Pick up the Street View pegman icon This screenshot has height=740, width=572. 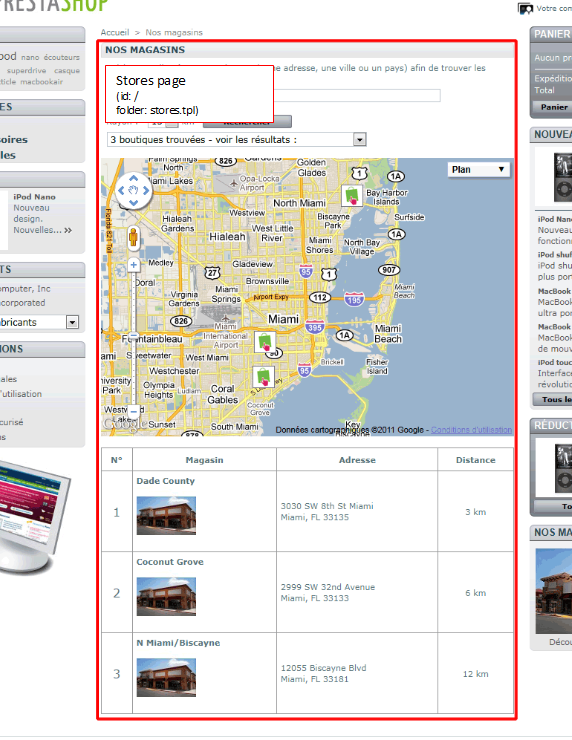coord(134,237)
